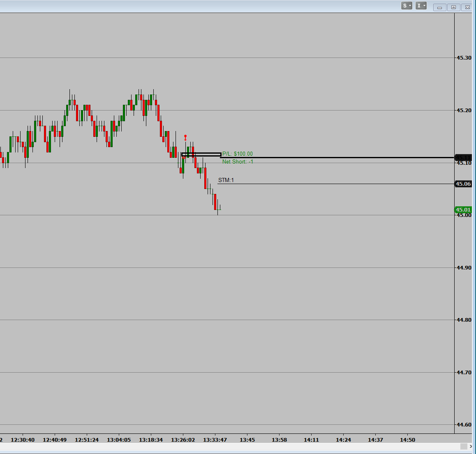The width and height of the screenshot is (476, 454).
Task: Click the 13:33:47 time axis label
Action: coord(215,440)
